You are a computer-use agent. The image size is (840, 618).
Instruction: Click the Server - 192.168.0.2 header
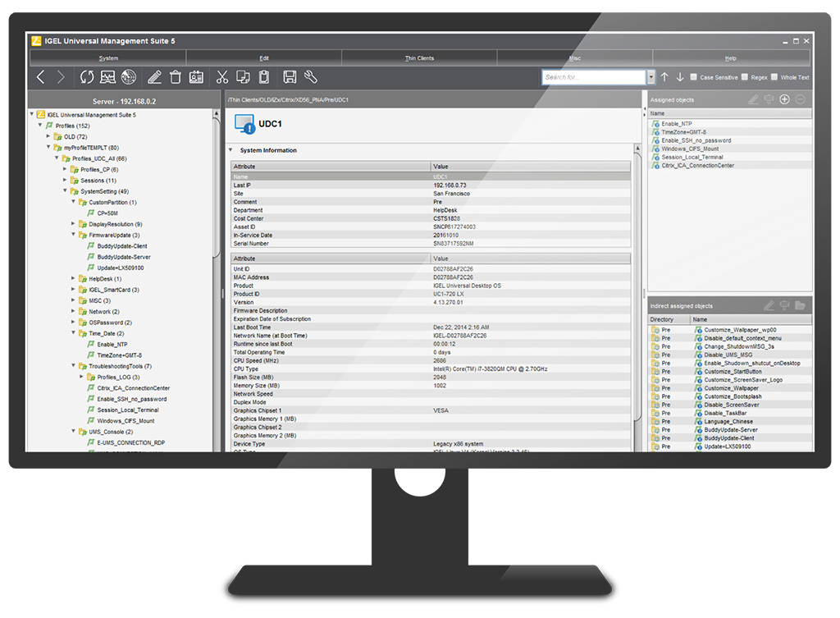coord(124,101)
